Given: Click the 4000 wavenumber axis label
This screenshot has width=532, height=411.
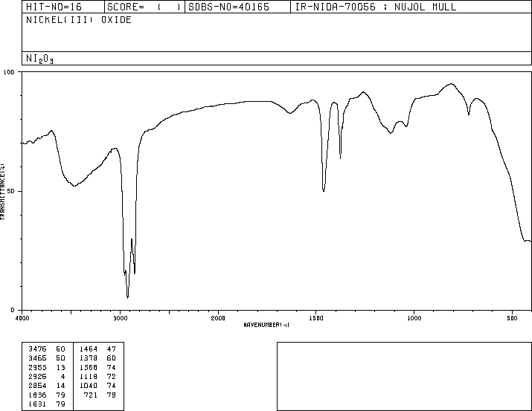Looking at the screenshot, I should pyautogui.click(x=22, y=318).
